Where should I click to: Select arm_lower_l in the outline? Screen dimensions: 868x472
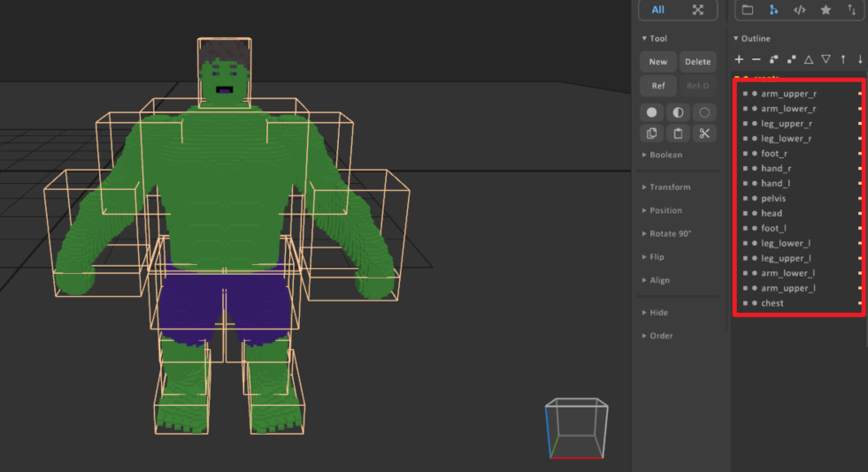click(787, 273)
